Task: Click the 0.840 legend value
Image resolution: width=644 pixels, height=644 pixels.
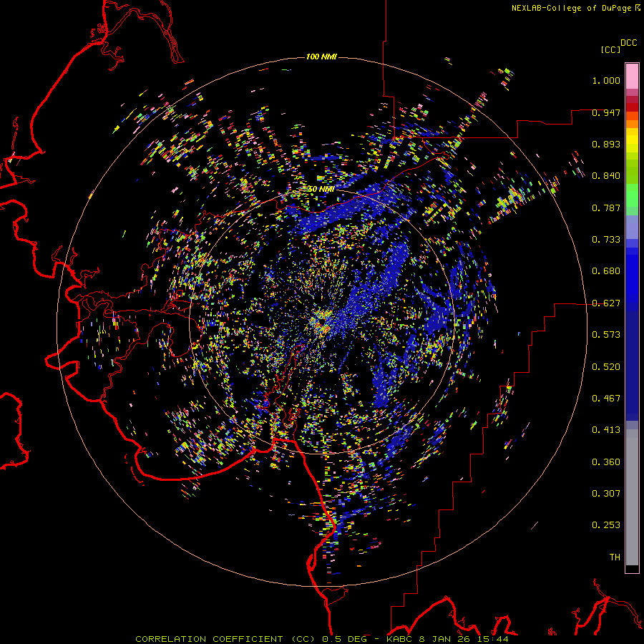Action: [606, 176]
